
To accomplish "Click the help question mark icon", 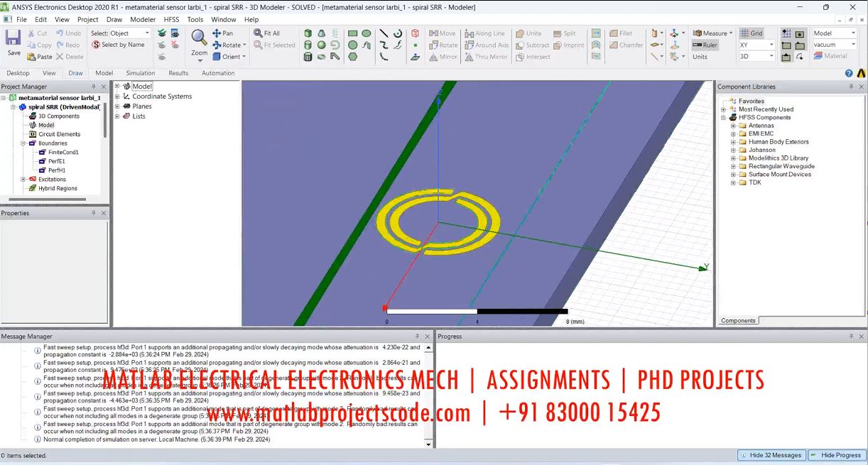I will [x=849, y=73].
